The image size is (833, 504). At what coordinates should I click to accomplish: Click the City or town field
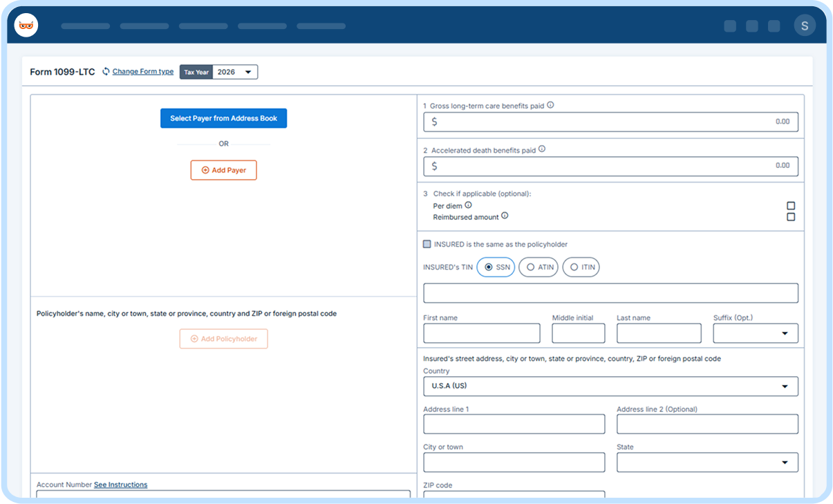pos(514,463)
